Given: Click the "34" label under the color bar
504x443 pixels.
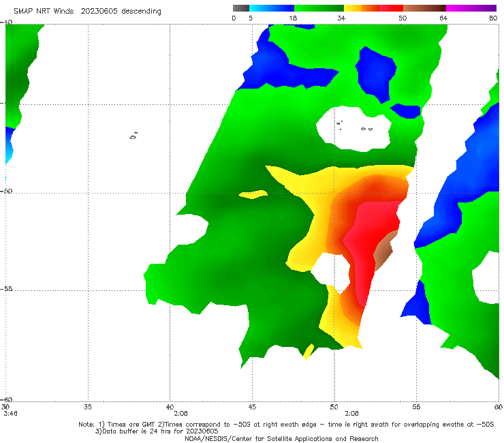Looking at the screenshot, I should (x=341, y=18).
